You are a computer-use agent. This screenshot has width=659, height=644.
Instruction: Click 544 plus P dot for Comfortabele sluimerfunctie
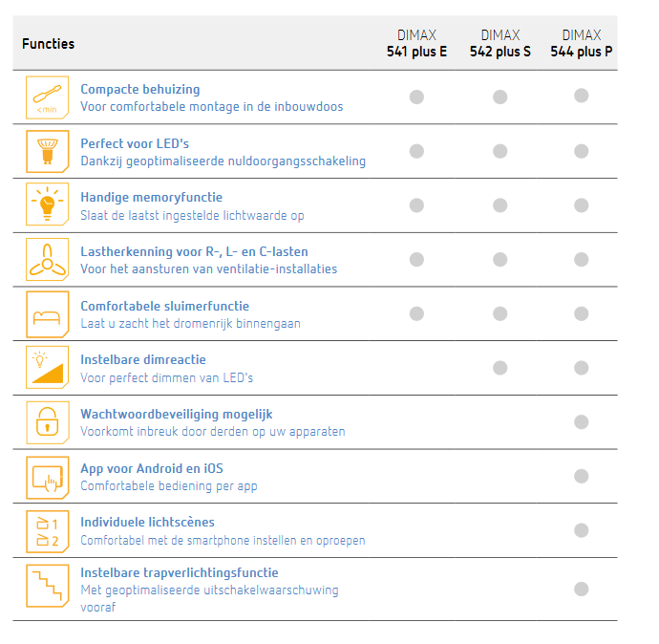[x=582, y=313]
